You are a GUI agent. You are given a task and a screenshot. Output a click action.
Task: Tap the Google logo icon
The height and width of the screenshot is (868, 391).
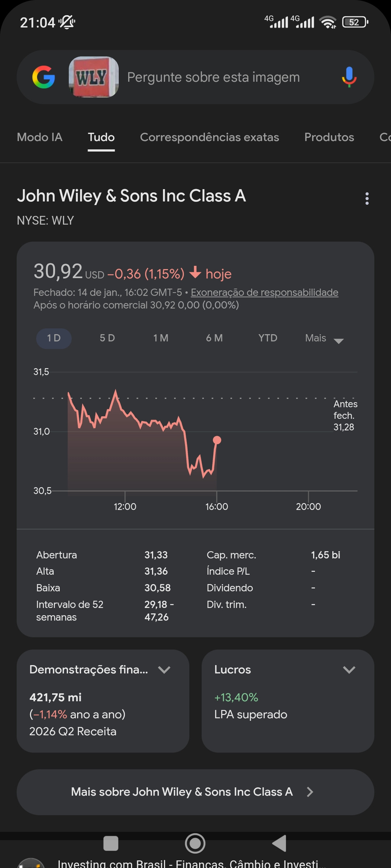pos(43,77)
